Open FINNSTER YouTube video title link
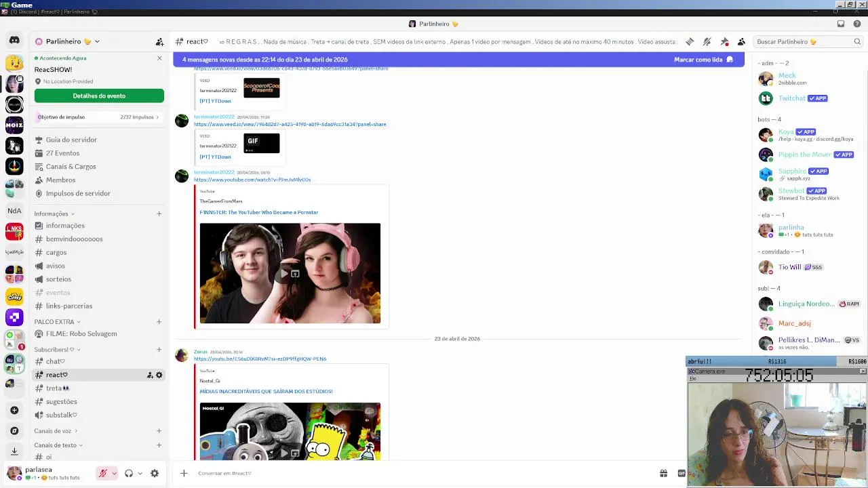Screen dimensions: 868x488 258,212
